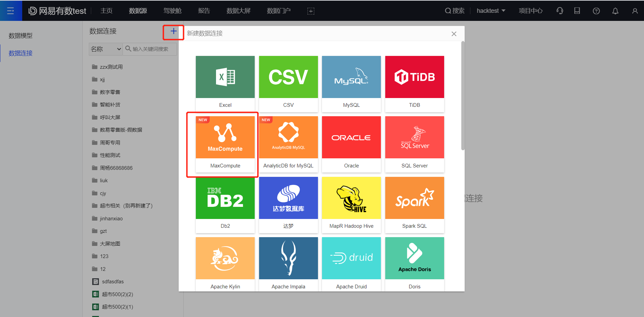Open the 数据门户 tab
The width and height of the screenshot is (644, 317).
point(279,11)
